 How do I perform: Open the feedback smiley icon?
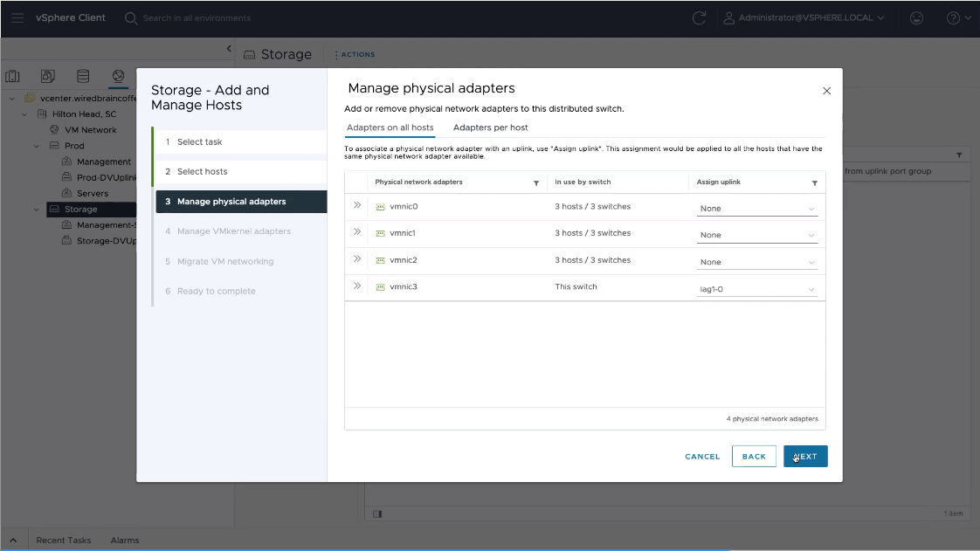(x=916, y=17)
